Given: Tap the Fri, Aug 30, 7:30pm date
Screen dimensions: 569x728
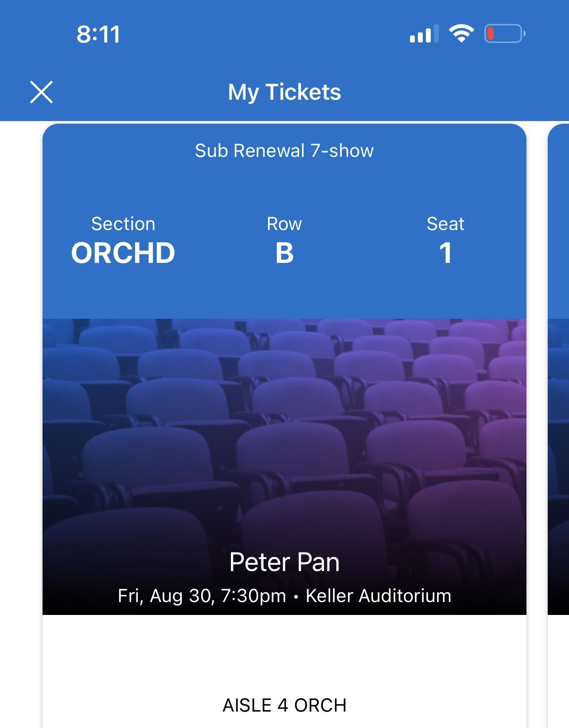Looking at the screenshot, I should [202, 596].
